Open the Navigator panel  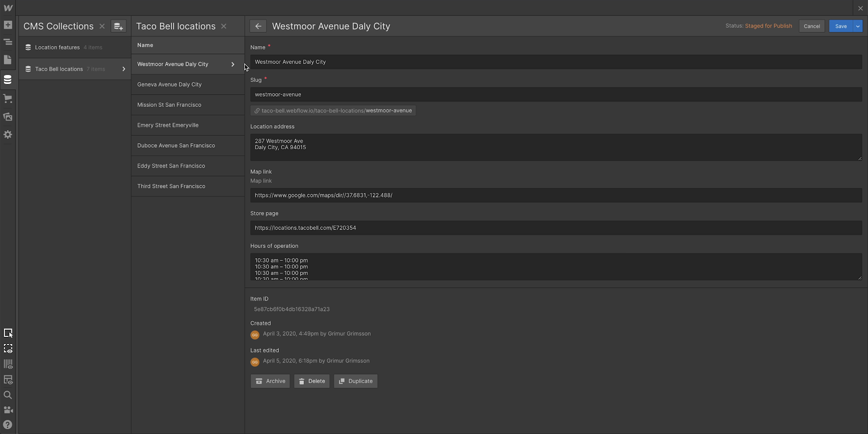(x=8, y=42)
